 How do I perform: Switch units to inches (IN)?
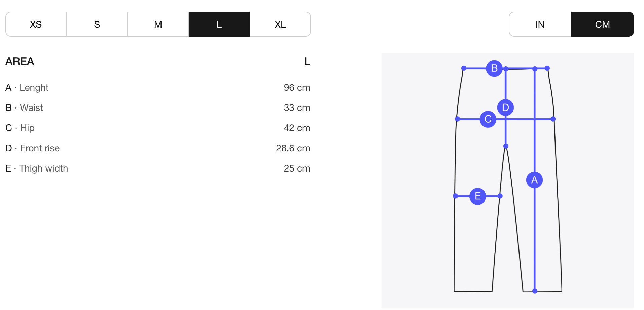pyautogui.click(x=540, y=24)
